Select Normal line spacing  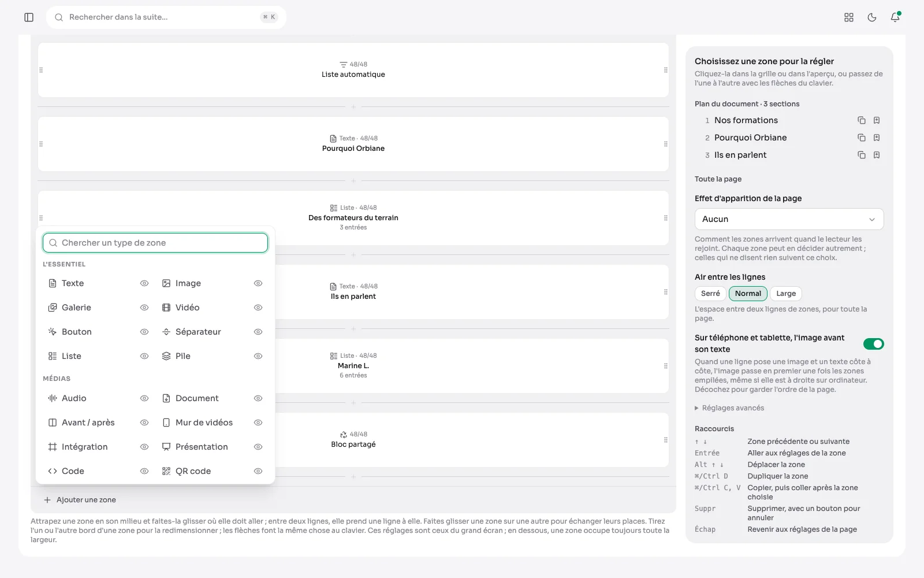click(748, 294)
